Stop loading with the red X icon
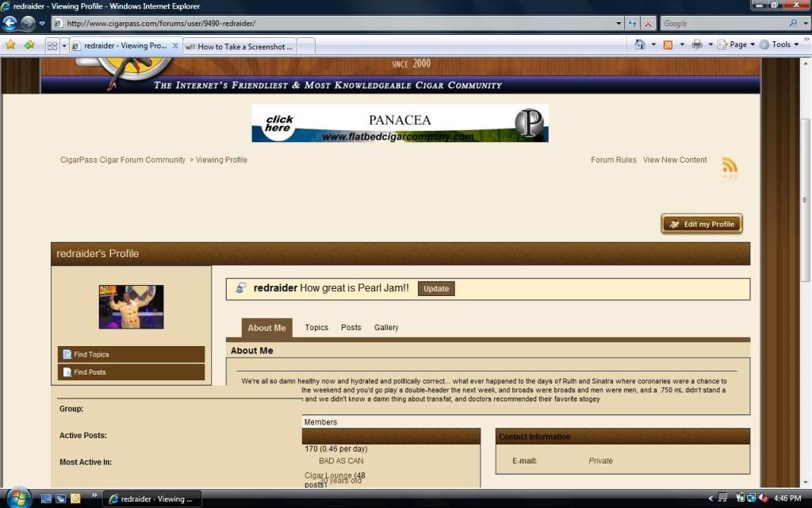 tap(648, 23)
